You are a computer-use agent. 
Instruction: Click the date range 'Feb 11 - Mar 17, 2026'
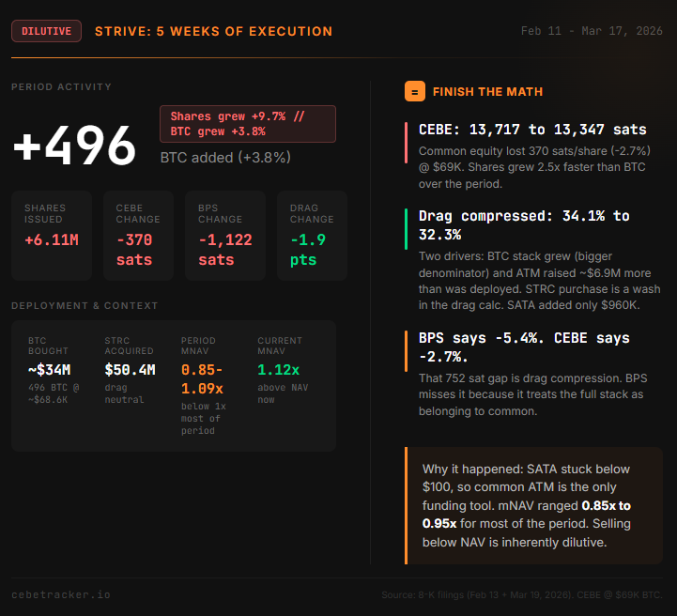point(592,31)
